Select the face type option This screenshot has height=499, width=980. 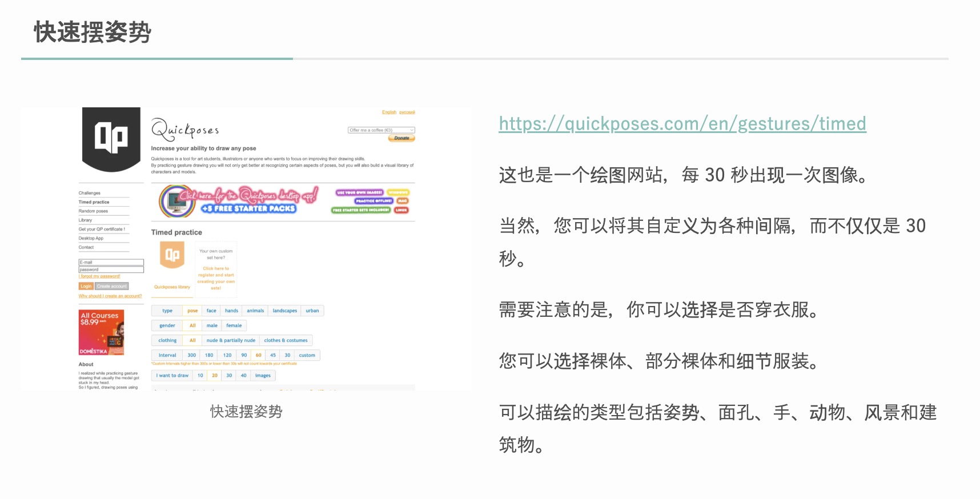point(211,311)
